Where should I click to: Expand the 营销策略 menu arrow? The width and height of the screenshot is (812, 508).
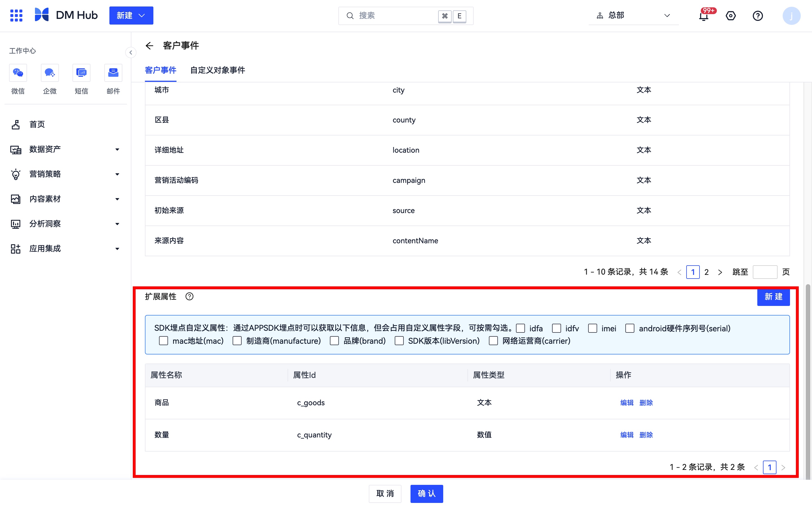coord(117,174)
